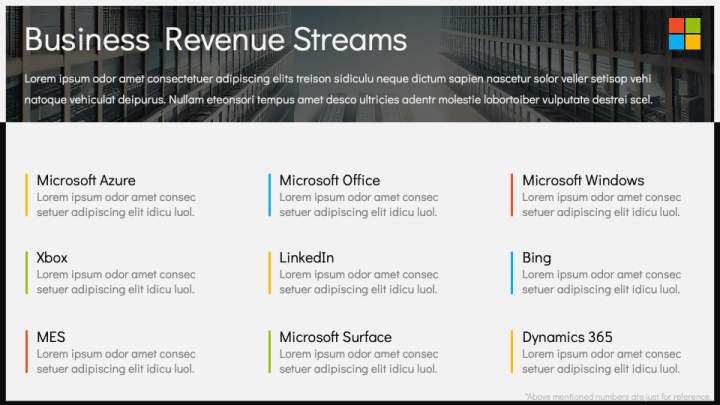Click the LinkedIn heading
Viewport: 720px width, 405px height.
307,258
